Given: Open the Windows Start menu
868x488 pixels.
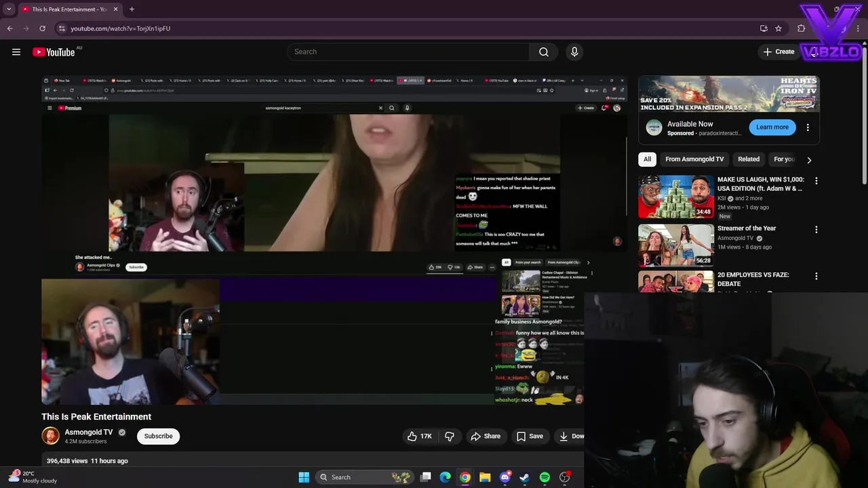Looking at the screenshot, I should tap(304, 477).
